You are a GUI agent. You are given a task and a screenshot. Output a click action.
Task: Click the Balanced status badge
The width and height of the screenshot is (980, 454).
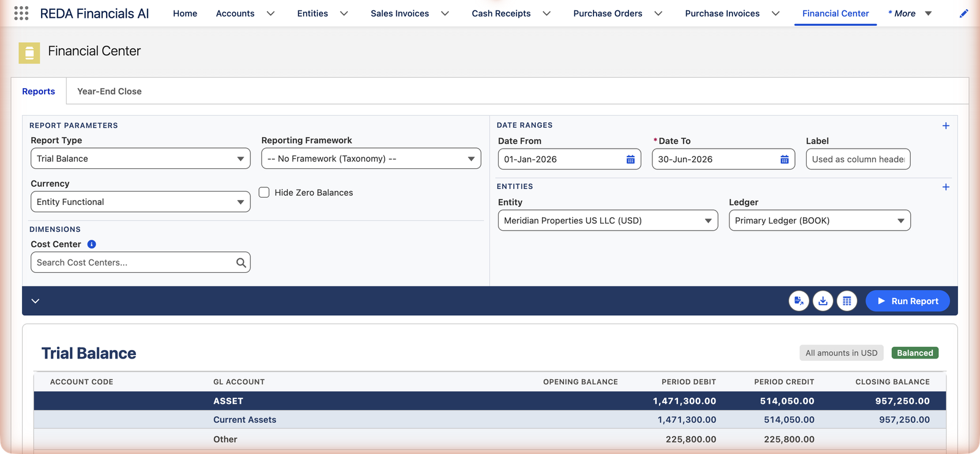(915, 353)
